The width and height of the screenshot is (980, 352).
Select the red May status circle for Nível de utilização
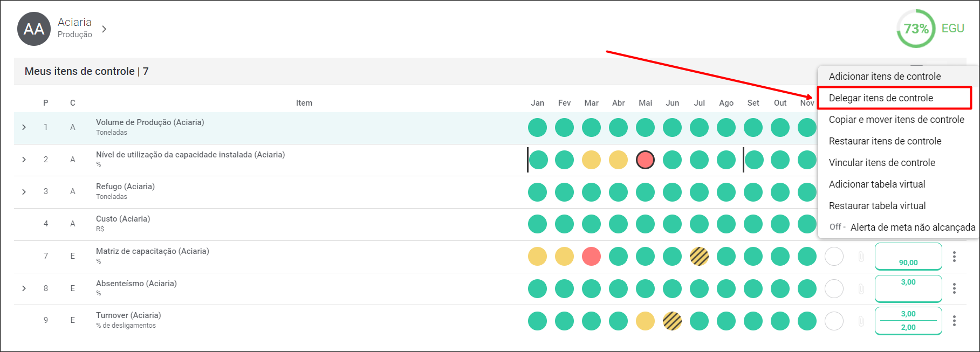coord(645,160)
